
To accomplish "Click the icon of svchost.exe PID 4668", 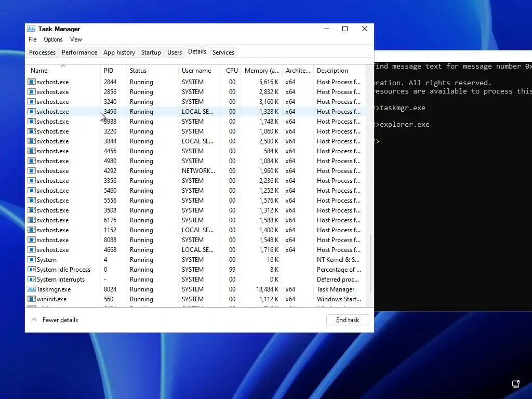I will 32,249.
